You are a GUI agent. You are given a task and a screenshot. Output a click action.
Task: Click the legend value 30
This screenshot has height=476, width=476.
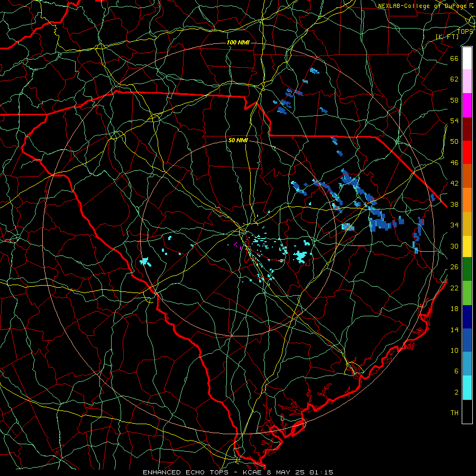pos(454,246)
